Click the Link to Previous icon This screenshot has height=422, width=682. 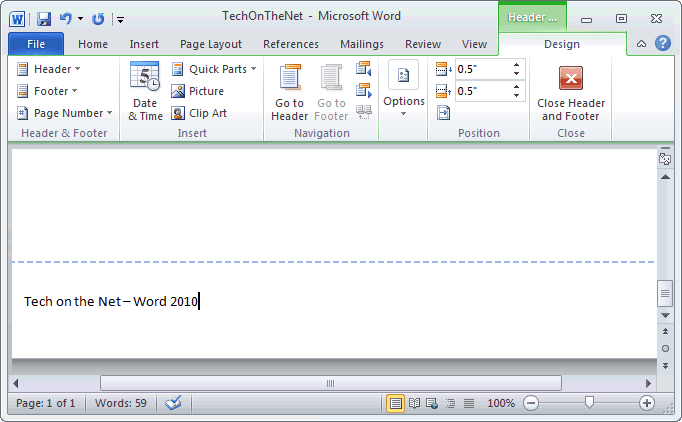364,112
